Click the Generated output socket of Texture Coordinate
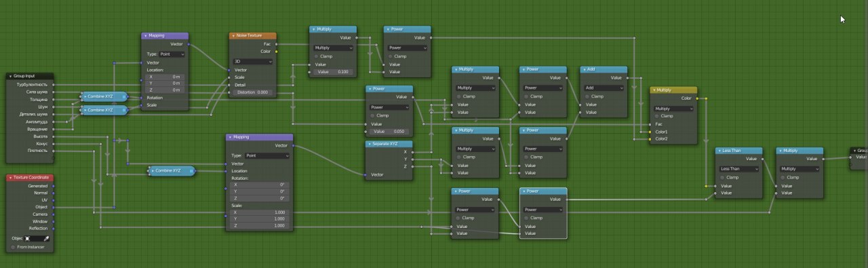The height and width of the screenshot is (268, 868). click(54, 185)
